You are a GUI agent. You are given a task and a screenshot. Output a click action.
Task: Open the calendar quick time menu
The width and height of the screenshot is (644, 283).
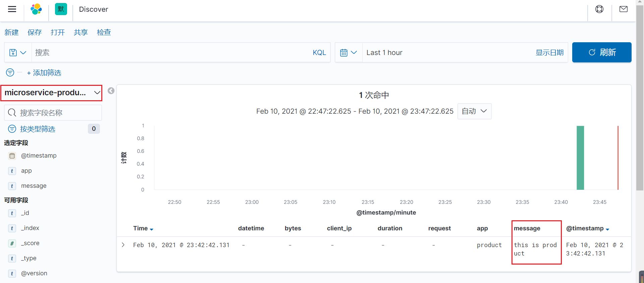pos(348,53)
